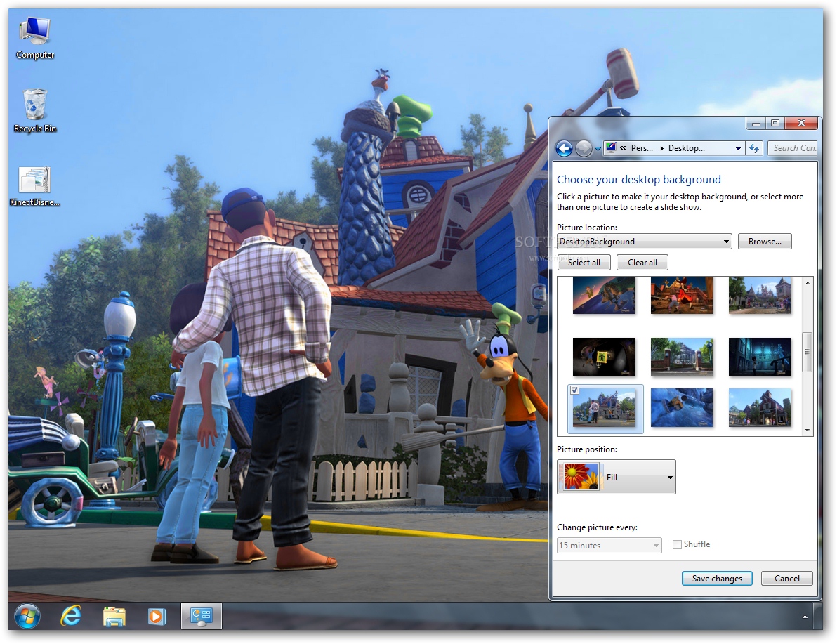Select the dark blue night scene thumbnail
This screenshot has height=644, width=837.
(760, 357)
